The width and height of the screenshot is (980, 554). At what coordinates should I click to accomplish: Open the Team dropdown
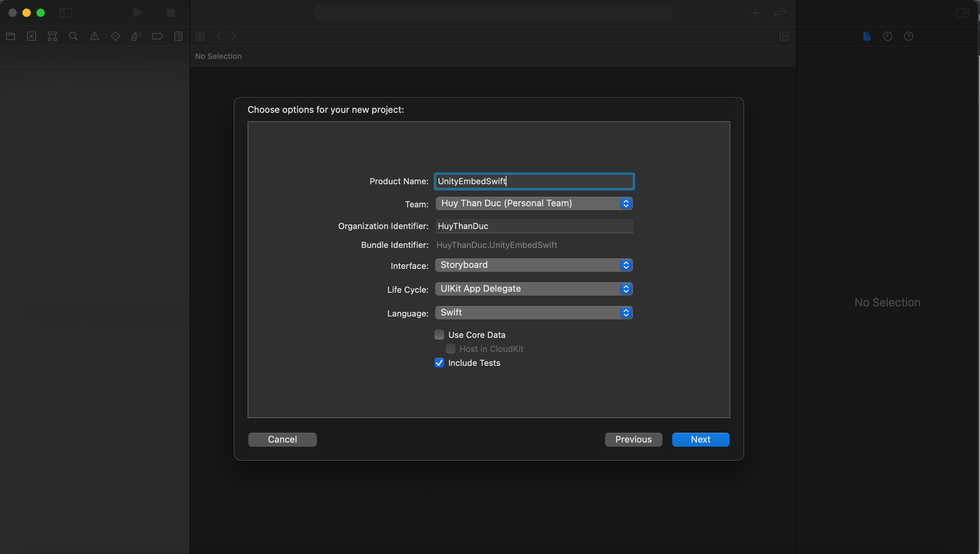click(533, 203)
